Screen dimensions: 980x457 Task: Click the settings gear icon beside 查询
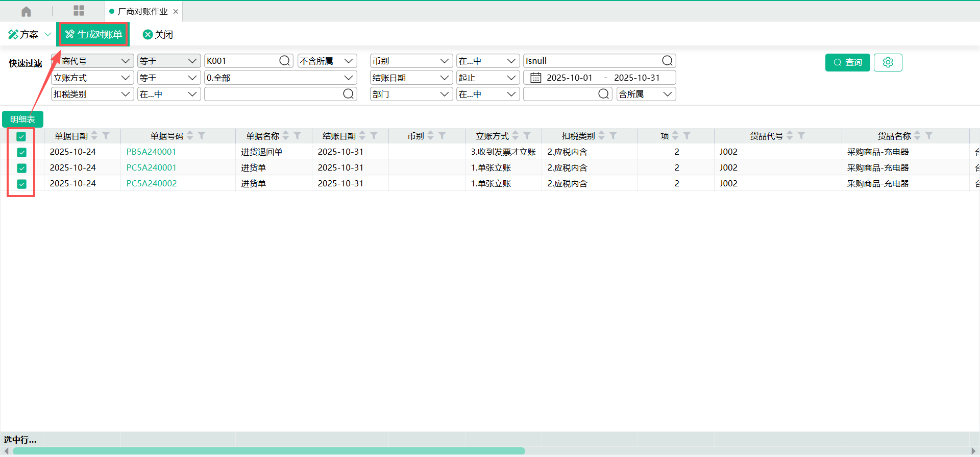point(888,62)
